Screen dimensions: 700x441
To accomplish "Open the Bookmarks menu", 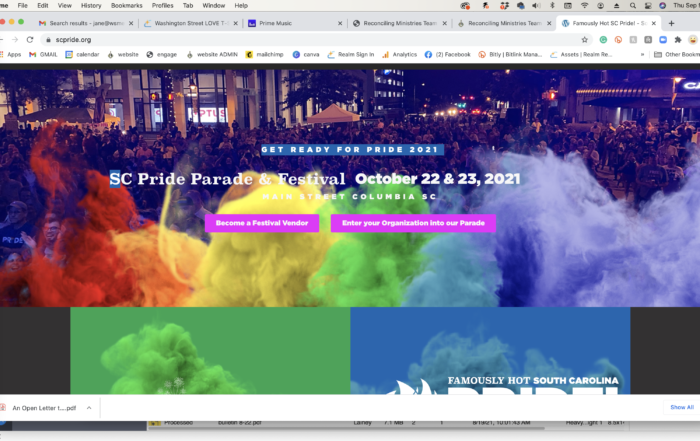I will 126,6.
